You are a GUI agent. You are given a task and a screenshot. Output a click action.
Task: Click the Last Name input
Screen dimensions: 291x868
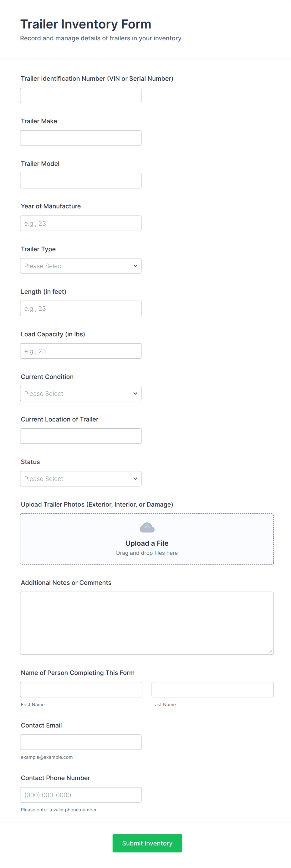pos(212,689)
